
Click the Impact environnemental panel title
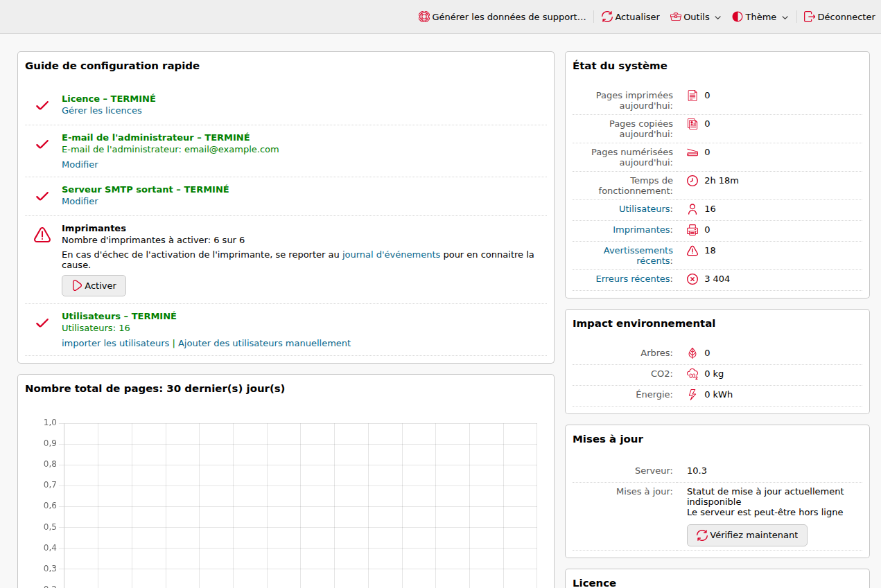tap(644, 323)
